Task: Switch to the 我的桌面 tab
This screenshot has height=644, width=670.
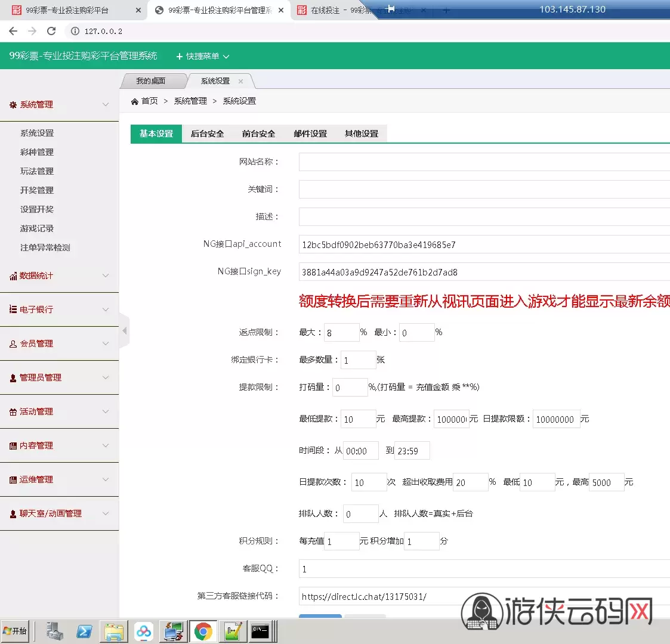Action: point(151,81)
